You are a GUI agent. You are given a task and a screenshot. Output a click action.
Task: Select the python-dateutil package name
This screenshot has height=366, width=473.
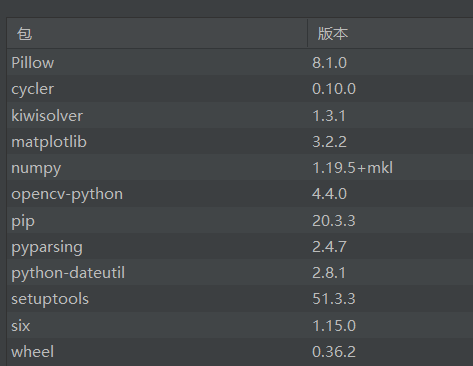(x=68, y=273)
